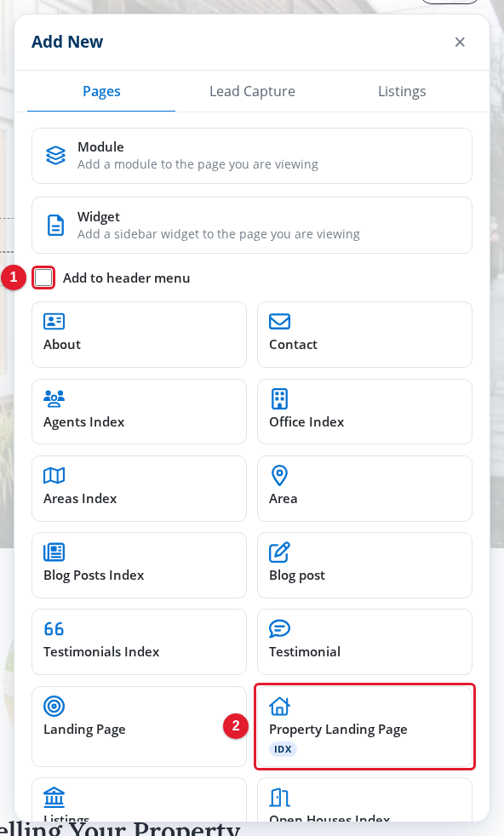
Task: Choose the Module card label
Action: point(100,146)
